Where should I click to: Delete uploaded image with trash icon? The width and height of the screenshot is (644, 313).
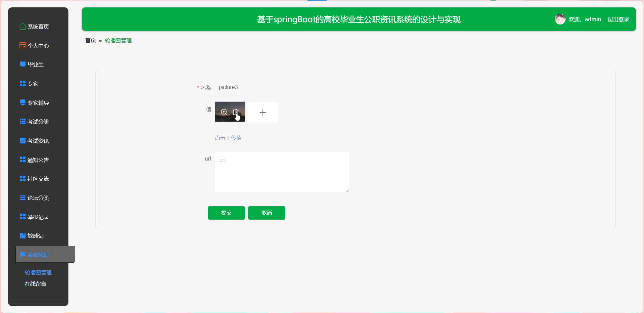(235, 112)
